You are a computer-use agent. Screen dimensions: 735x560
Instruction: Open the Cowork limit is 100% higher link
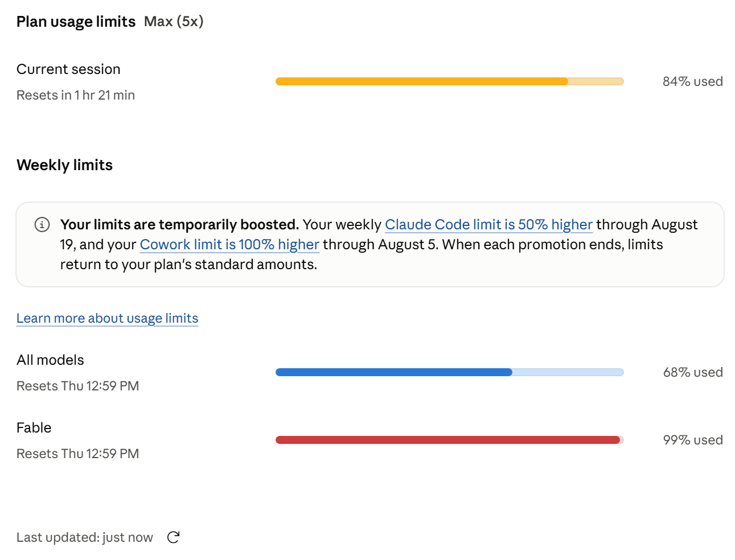(229, 245)
